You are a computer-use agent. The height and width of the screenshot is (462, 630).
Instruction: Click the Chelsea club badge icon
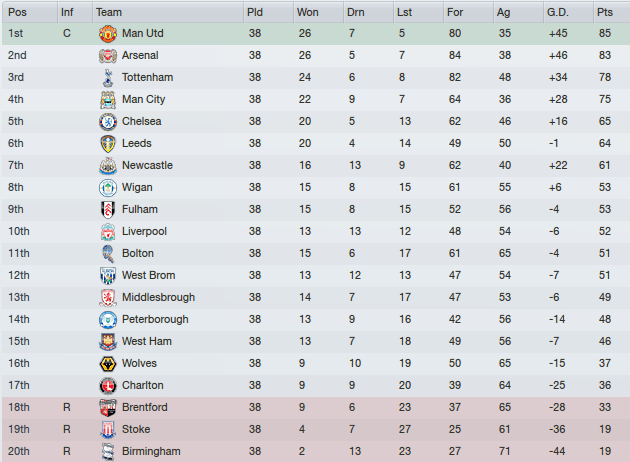[108, 122]
